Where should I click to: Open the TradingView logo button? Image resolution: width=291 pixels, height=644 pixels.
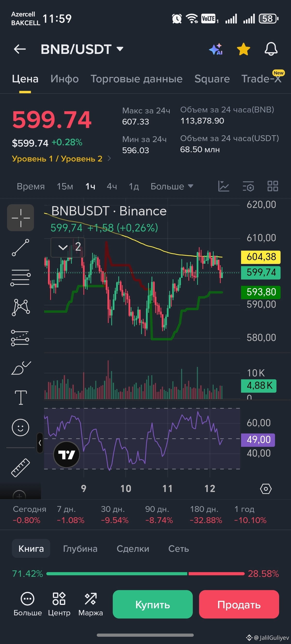tap(67, 455)
